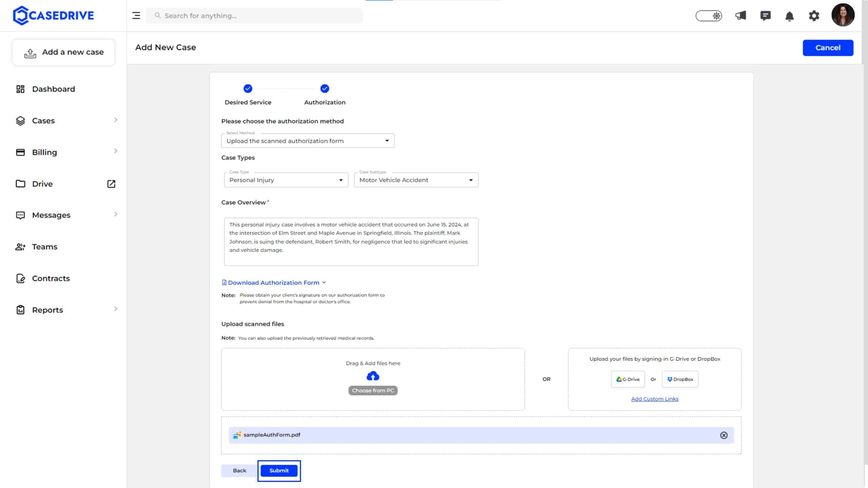Expand the Messages submenu chevron
The width and height of the screenshot is (868, 488).
click(x=116, y=214)
